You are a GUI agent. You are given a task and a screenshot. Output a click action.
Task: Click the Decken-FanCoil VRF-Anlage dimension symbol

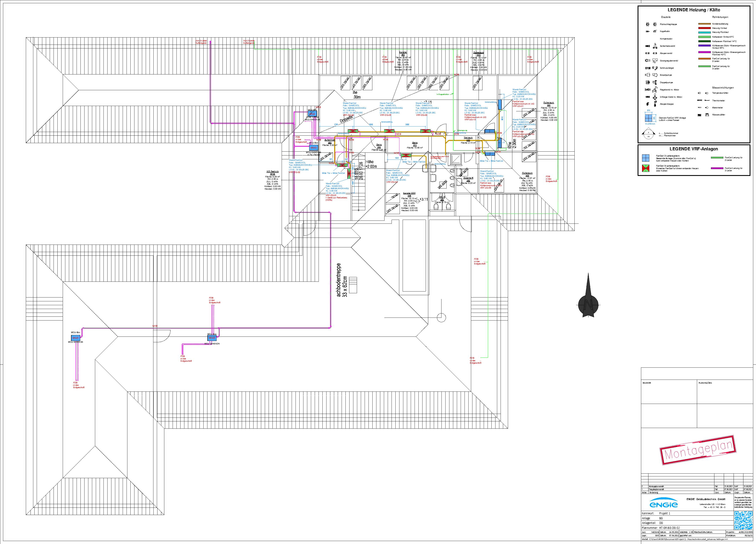pos(648,118)
